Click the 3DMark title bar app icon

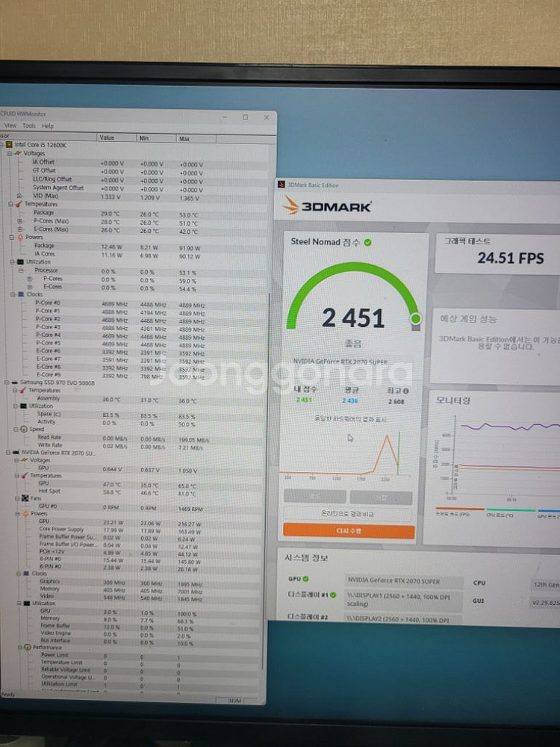coord(281,185)
